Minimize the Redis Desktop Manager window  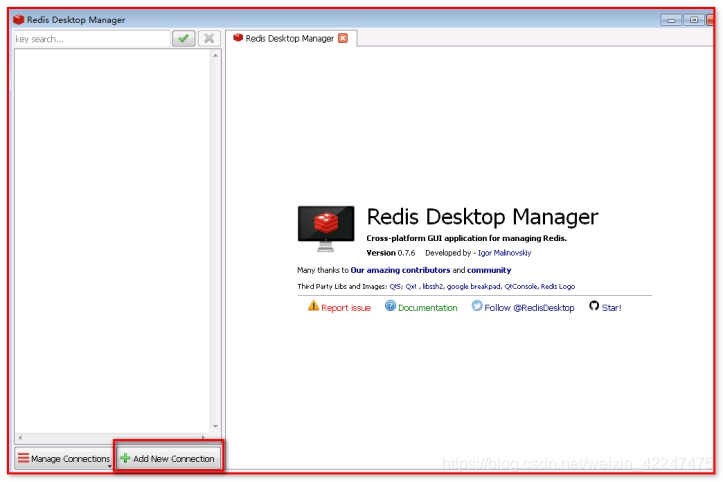[x=671, y=20]
